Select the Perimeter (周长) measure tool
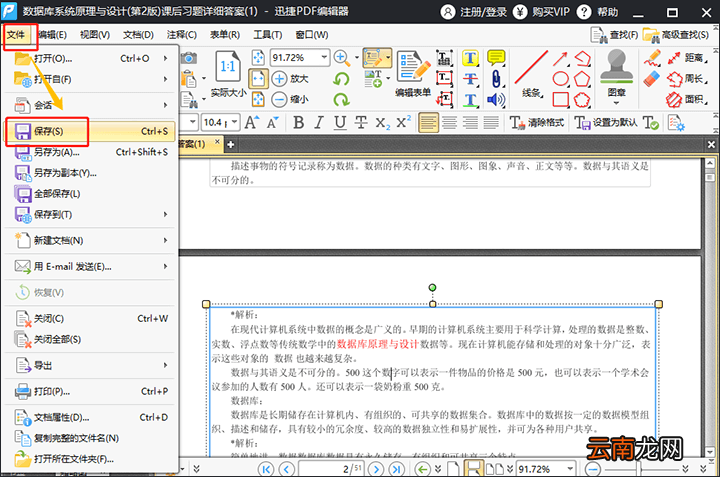The image size is (720, 477). pyautogui.click(x=685, y=79)
